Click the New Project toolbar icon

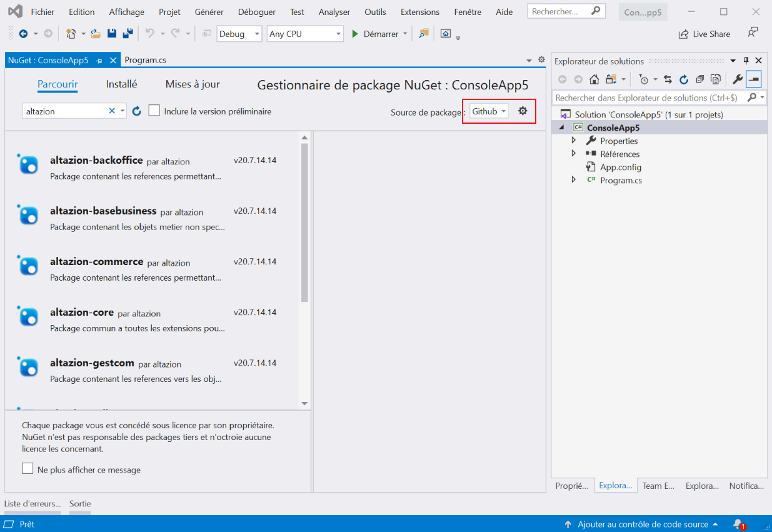click(x=71, y=34)
